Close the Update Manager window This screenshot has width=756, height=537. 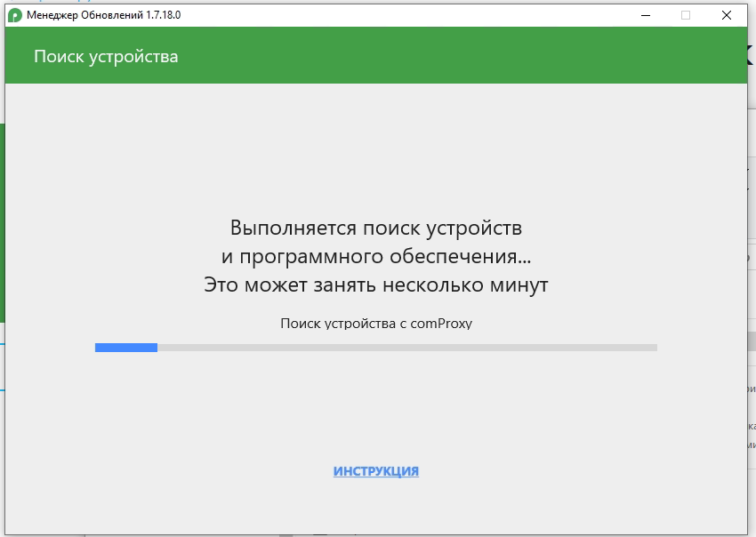point(726,15)
